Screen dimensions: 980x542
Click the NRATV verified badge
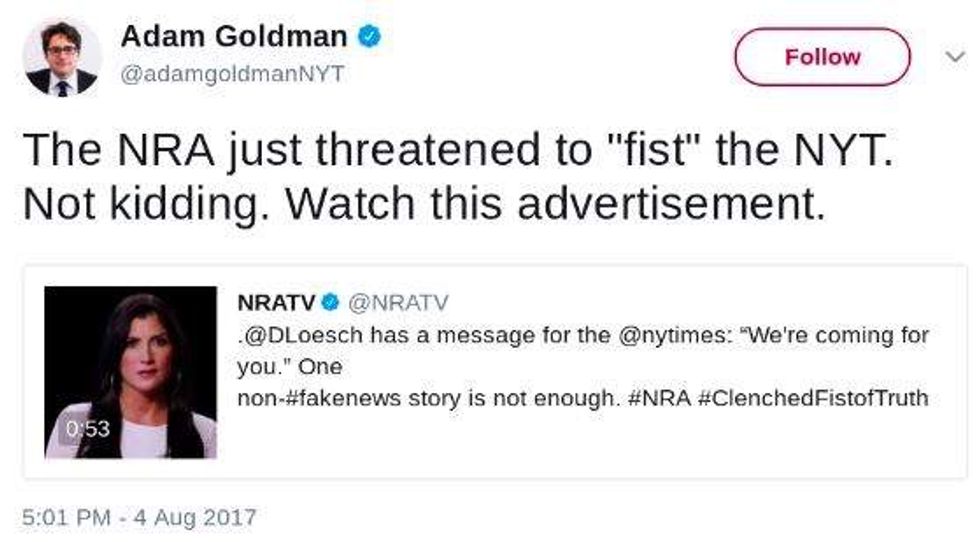pyautogui.click(x=331, y=302)
